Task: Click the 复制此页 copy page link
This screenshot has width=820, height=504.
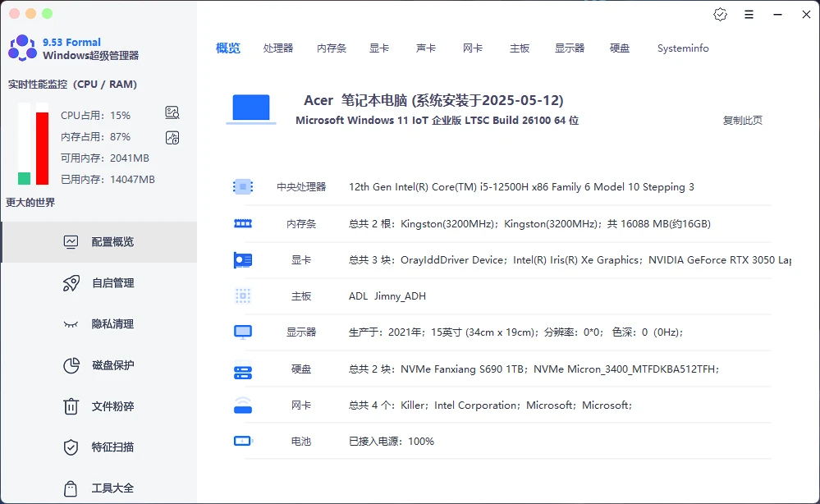Action: [x=743, y=120]
